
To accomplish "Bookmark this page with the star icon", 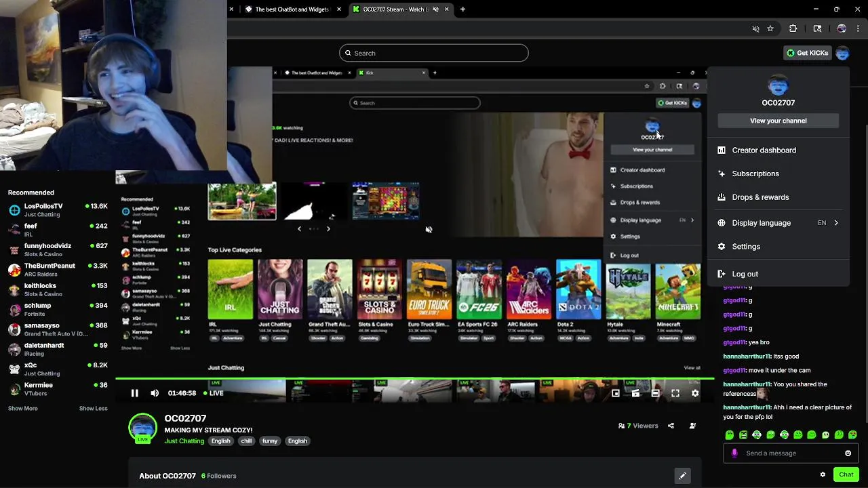I will tap(770, 28).
